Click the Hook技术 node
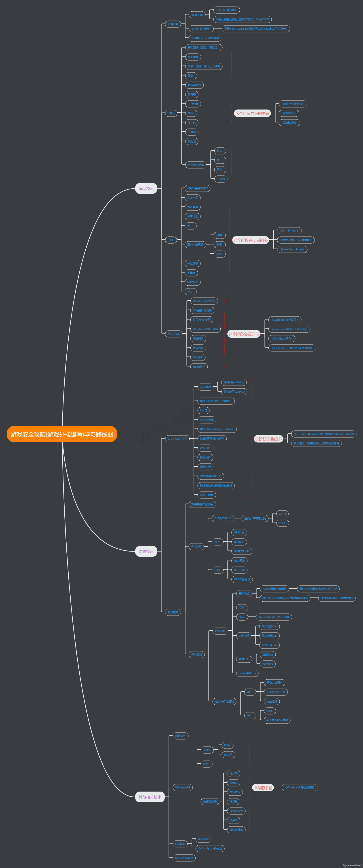The height and width of the screenshot is (868, 363). coord(199,367)
